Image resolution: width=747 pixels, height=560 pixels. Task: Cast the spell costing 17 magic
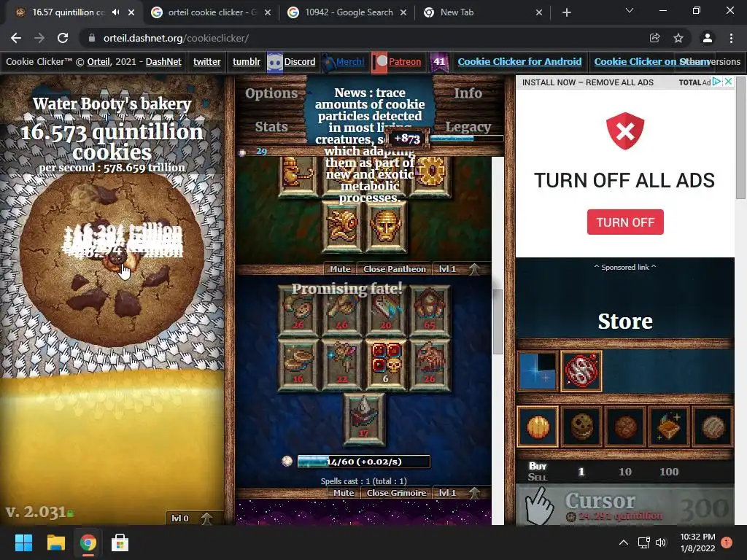364,419
